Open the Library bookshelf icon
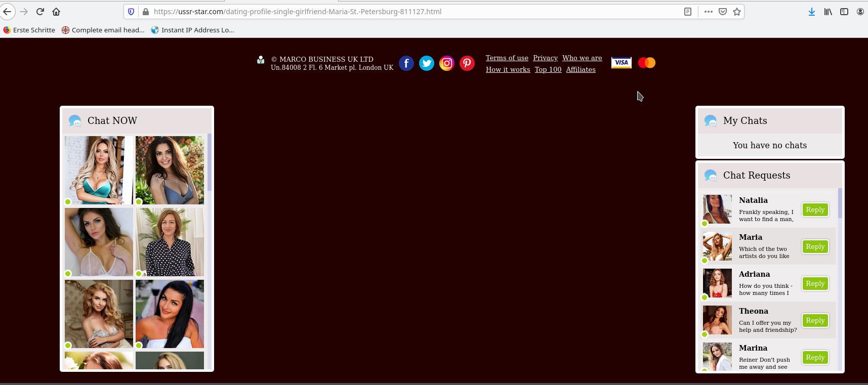This screenshot has width=868, height=385. 828,12
